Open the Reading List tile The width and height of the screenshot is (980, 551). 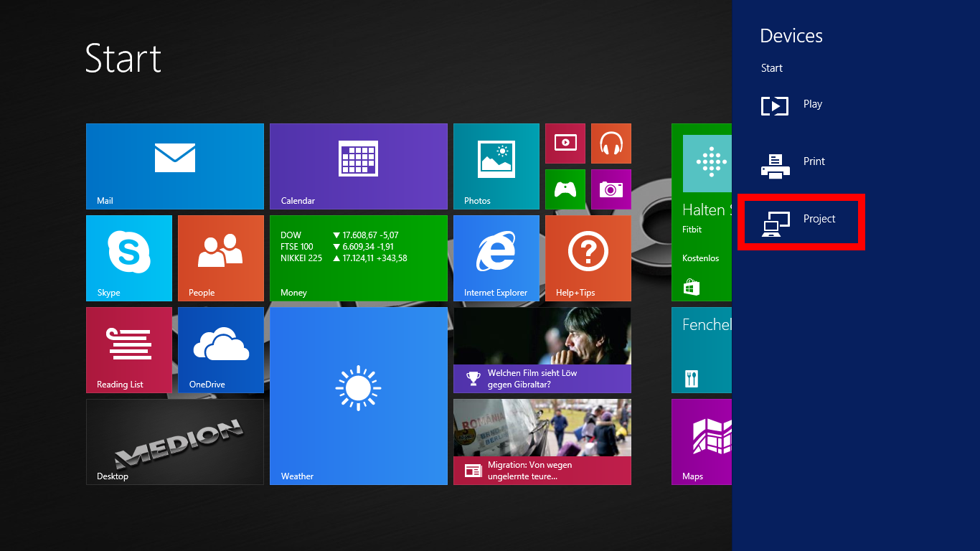click(129, 350)
